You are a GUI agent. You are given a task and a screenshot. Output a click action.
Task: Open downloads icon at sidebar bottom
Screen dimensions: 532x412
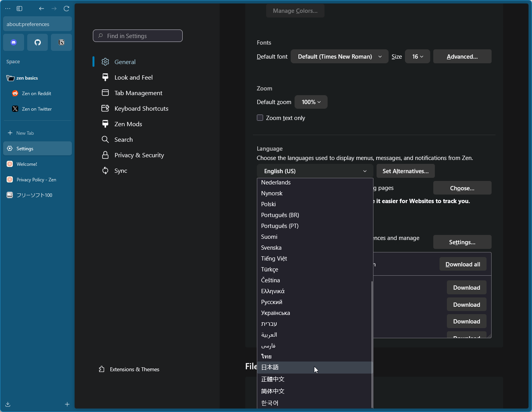(8, 404)
